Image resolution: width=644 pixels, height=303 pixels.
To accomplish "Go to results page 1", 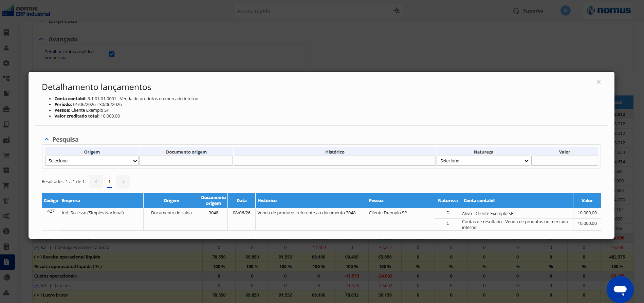I will [109, 182].
